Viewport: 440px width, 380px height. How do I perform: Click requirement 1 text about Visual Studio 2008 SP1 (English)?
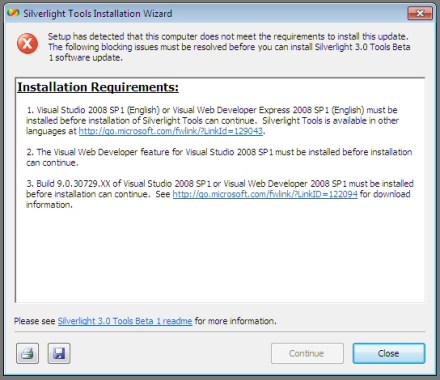pos(213,120)
